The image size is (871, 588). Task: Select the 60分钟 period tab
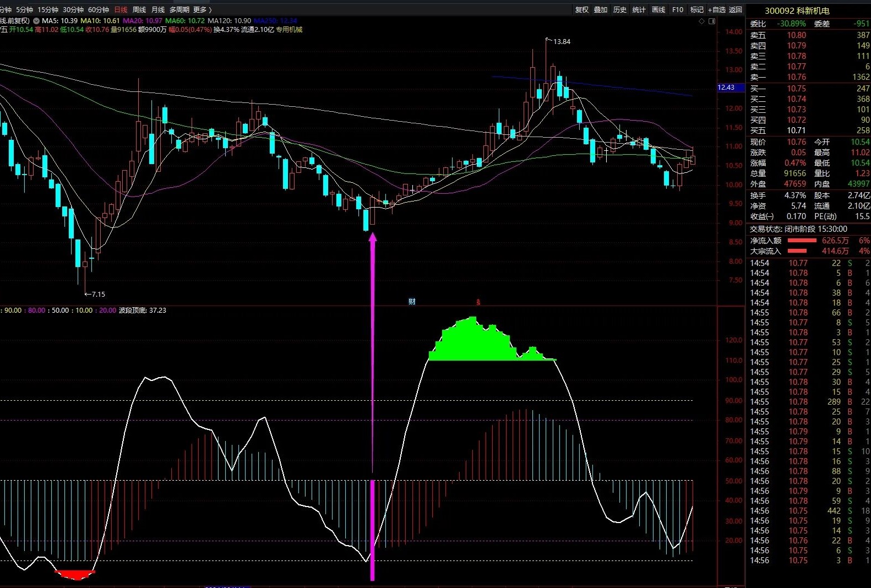(x=99, y=10)
